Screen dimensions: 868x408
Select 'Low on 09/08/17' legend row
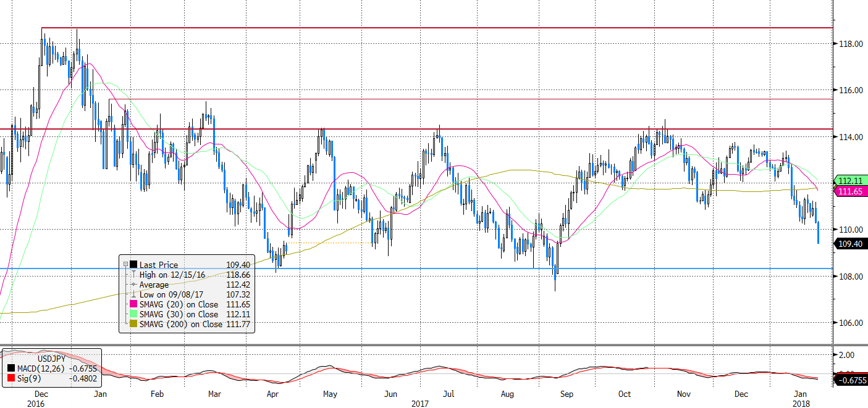170,294
